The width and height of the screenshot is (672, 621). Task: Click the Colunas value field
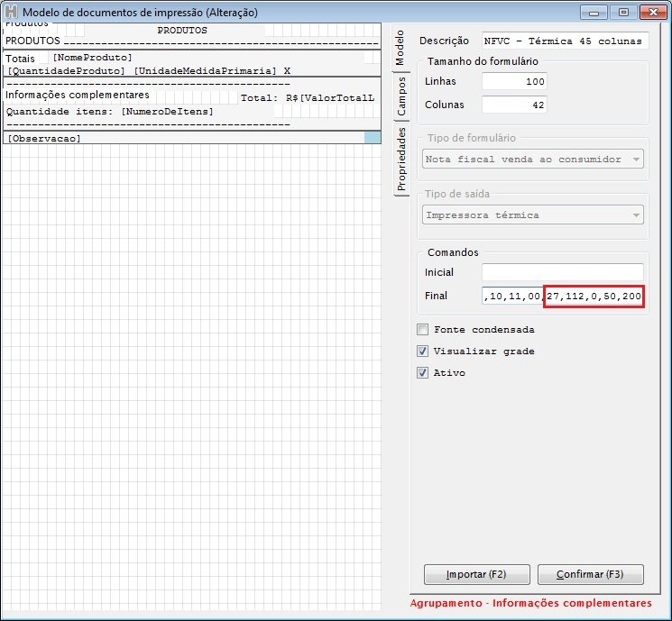514,105
